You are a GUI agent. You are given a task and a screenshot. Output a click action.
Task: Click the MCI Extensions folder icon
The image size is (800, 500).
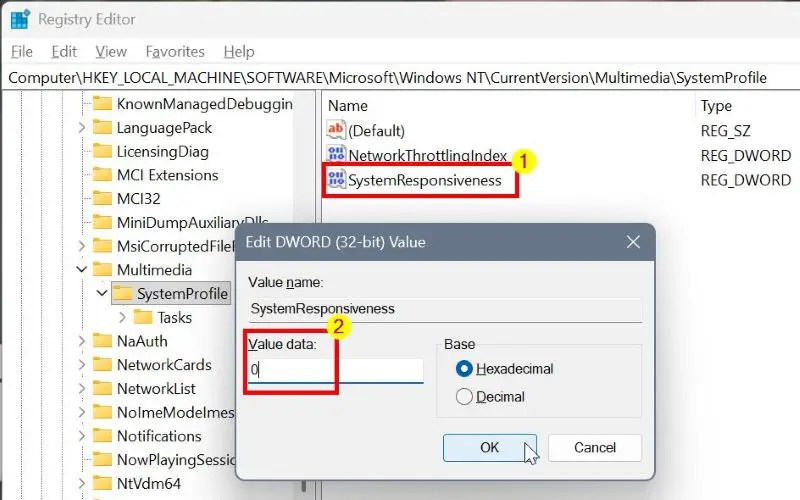[102, 175]
